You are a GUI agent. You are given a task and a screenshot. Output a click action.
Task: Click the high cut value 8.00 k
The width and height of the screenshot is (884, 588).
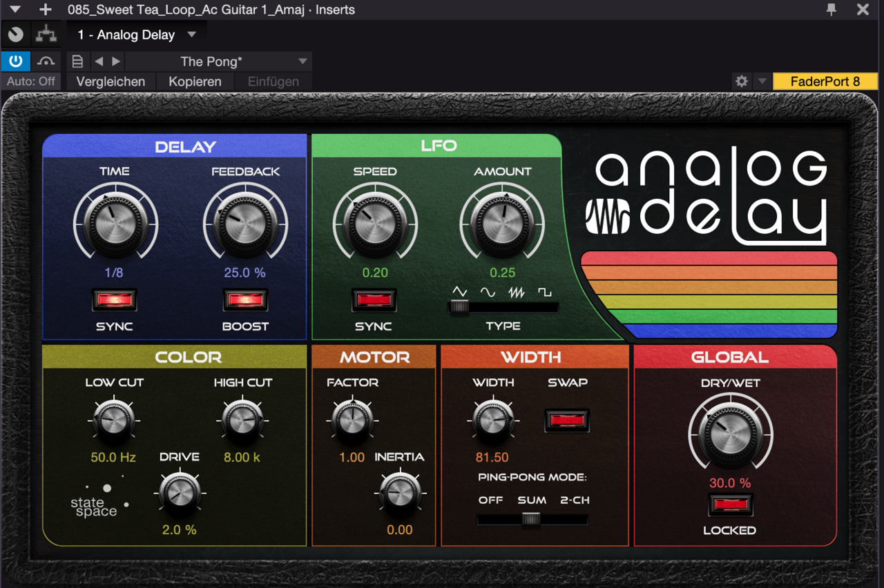pyautogui.click(x=242, y=457)
